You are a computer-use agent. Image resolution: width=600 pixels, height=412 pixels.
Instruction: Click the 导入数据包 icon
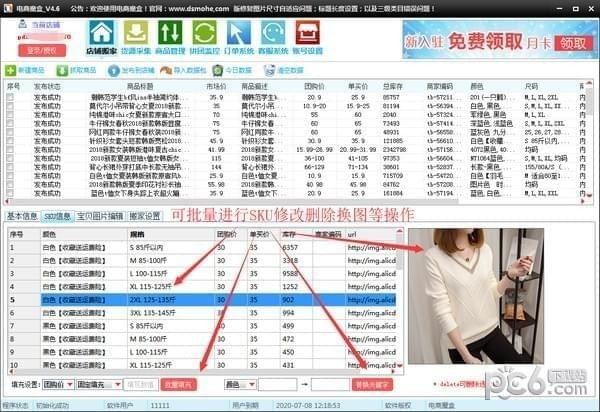pos(166,70)
